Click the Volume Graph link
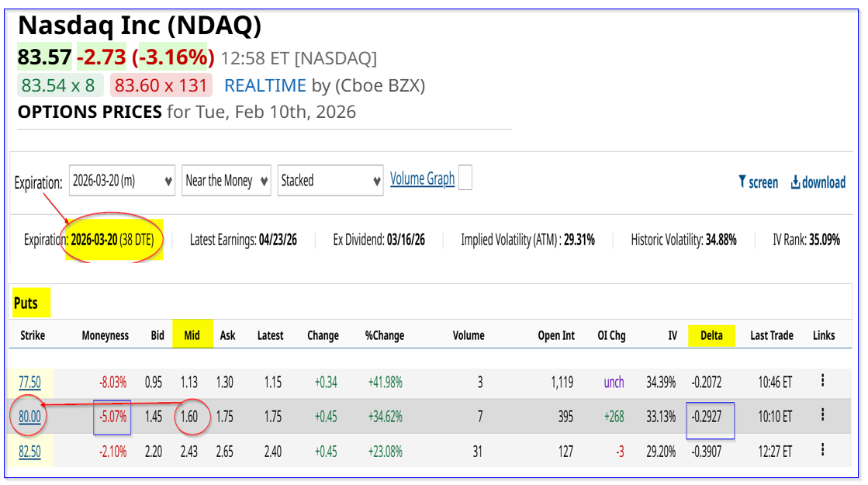868x485 pixels. [422, 178]
